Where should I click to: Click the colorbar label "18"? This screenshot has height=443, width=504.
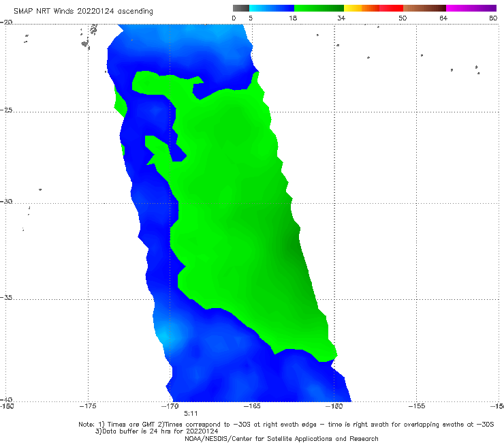tap(293, 18)
